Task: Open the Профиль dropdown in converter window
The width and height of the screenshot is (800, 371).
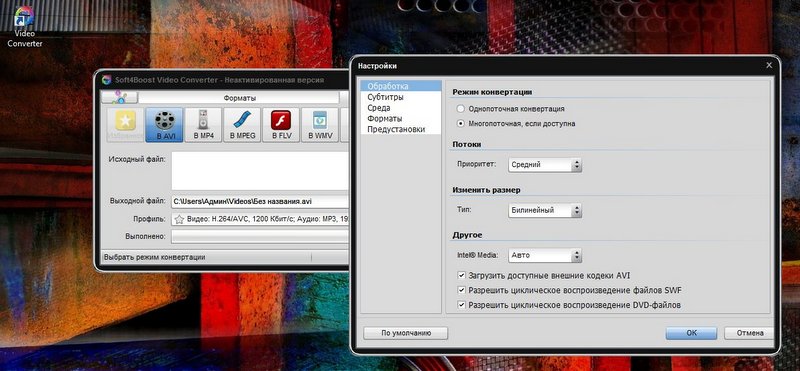Action: 260,219
